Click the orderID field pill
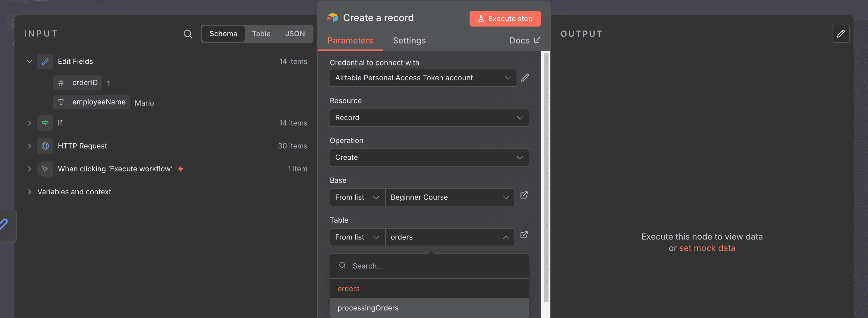This screenshot has width=868, height=318. 77,83
